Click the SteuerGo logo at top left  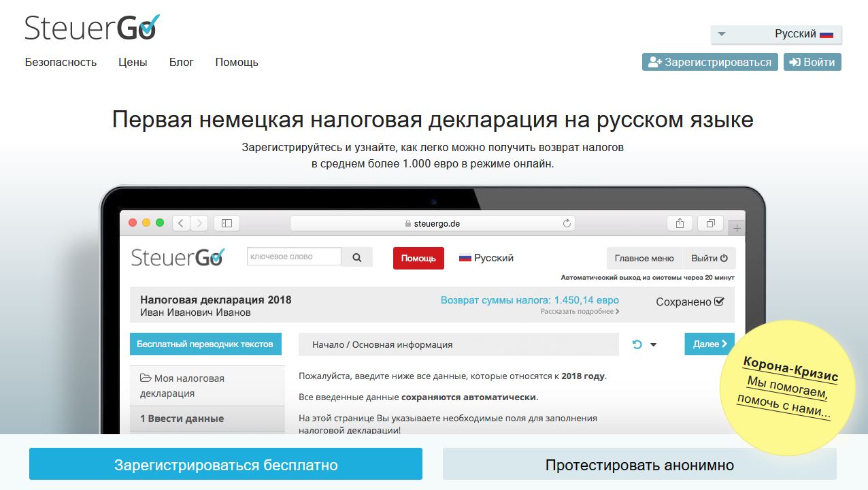93,27
